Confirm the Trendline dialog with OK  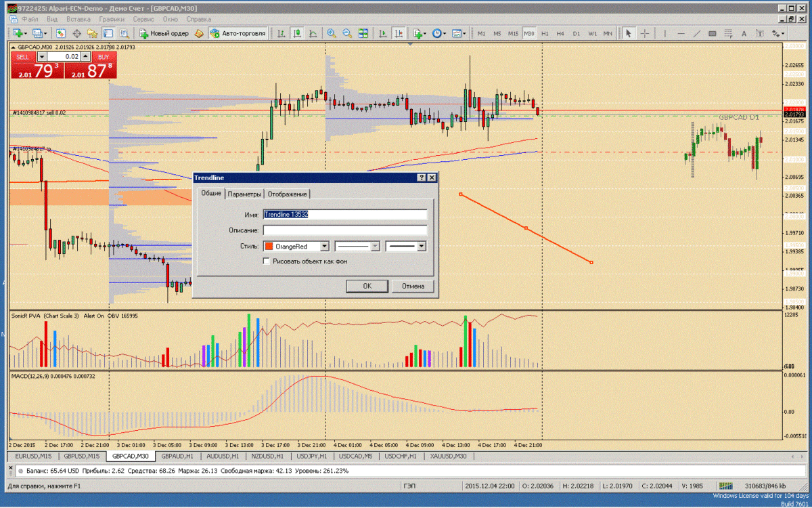click(367, 286)
